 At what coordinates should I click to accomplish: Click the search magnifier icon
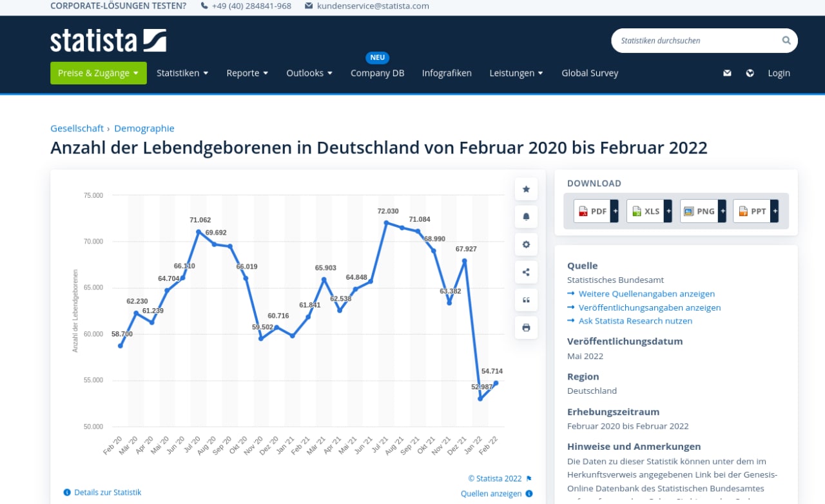point(786,41)
